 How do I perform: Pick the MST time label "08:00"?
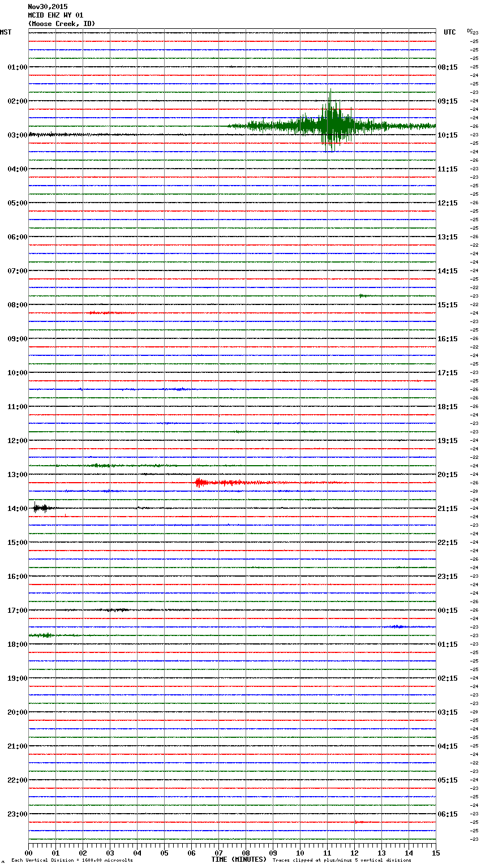(18, 305)
